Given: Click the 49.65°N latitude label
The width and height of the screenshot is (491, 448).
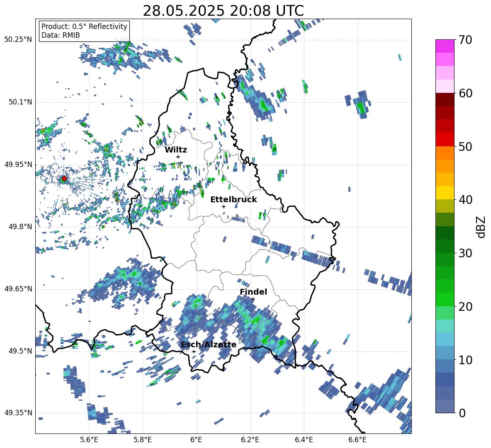Looking at the screenshot, I should pyautogui.click(x=18, y=288).
